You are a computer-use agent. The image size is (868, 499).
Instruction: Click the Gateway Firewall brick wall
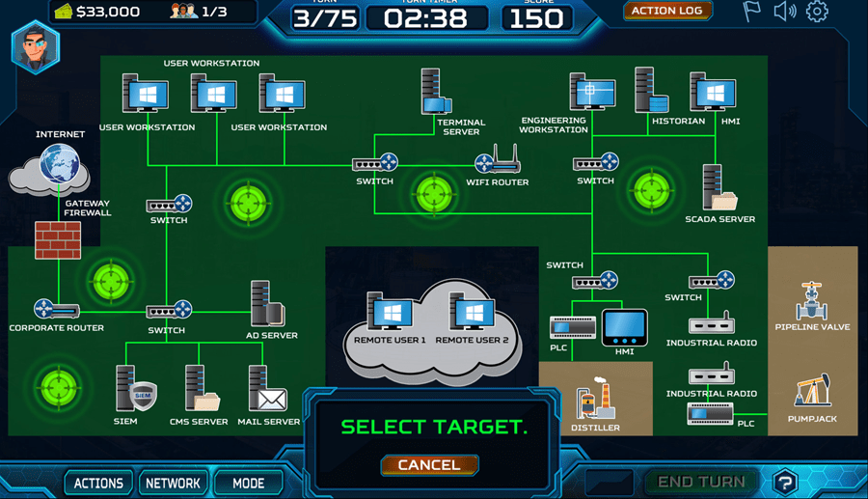click(x=58, y=240)
